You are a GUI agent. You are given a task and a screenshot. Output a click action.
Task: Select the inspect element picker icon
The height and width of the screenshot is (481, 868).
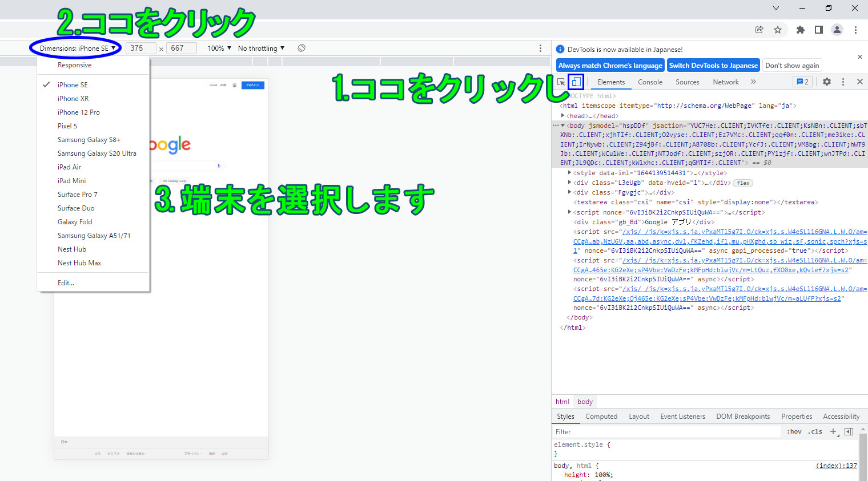(x=561, y=82)
